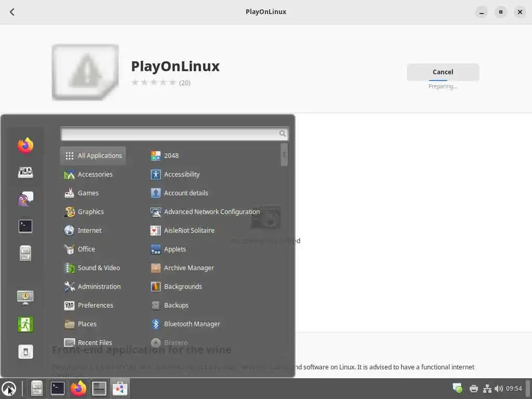
Task: Open Advanced Network Configuration
Action: (205, 212)
